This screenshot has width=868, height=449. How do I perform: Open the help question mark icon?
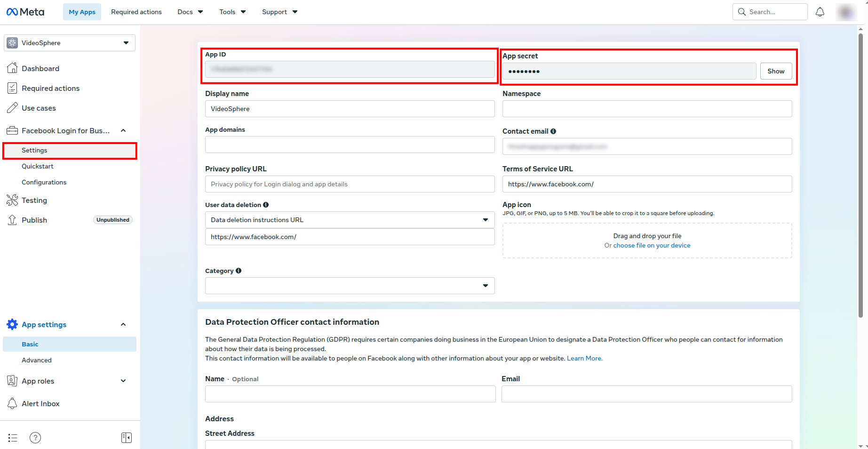[x=35, y=438]
